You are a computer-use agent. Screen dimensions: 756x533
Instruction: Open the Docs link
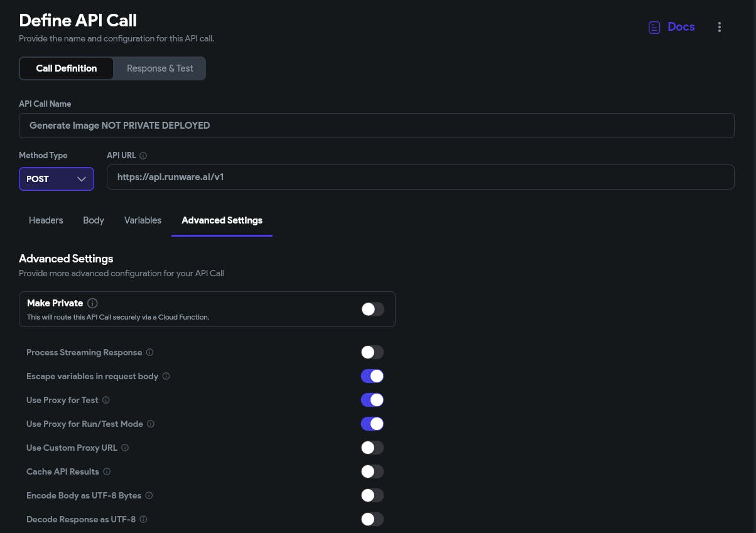(672, 27)
